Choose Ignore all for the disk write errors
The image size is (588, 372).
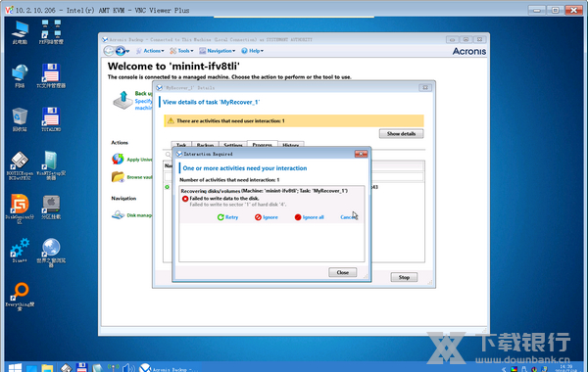pyautogui.click(x=309, y=217)
